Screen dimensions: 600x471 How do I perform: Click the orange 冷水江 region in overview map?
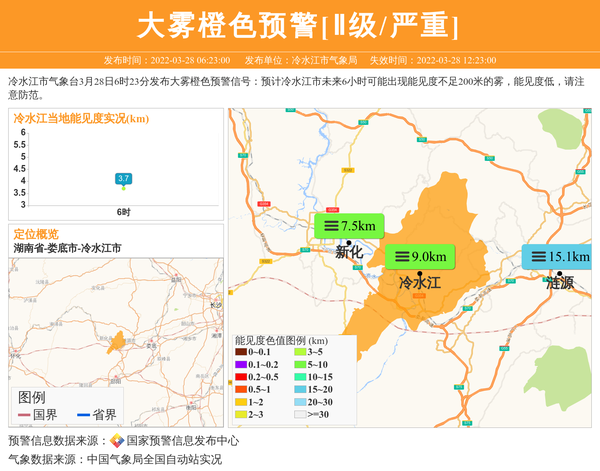click(x=117, y=342)
